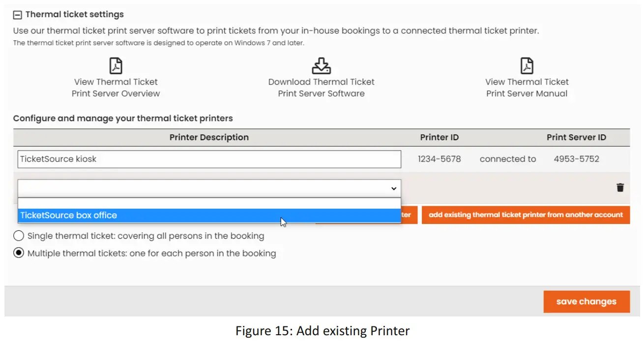Click the download Print Server Software icon
Image resolution: width=644 pixels, height=349 pixels.
[x=322, y=65]
